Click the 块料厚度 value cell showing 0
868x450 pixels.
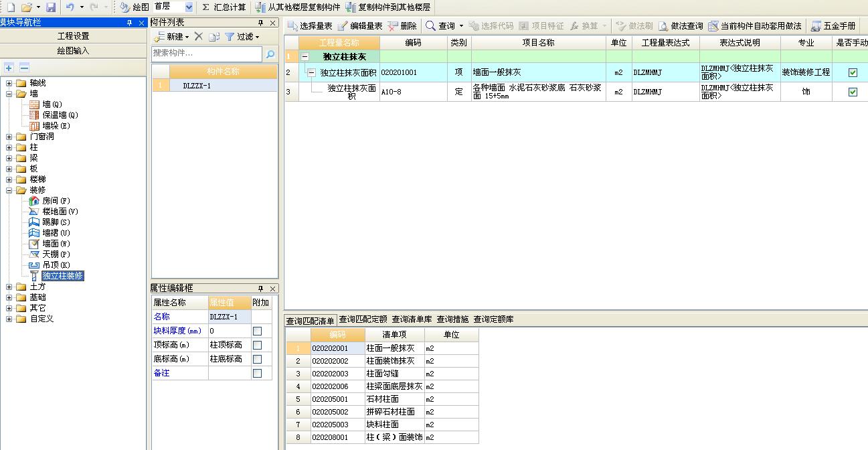tap(229, 331)
